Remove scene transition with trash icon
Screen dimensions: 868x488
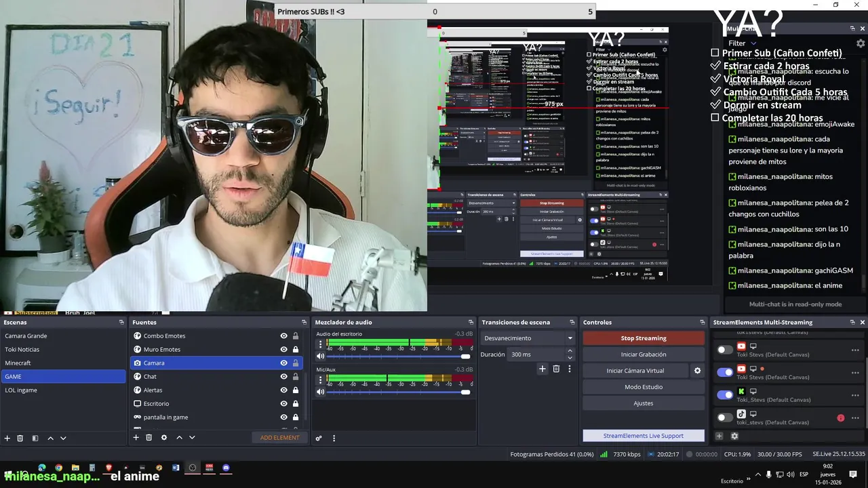point(556,369)
